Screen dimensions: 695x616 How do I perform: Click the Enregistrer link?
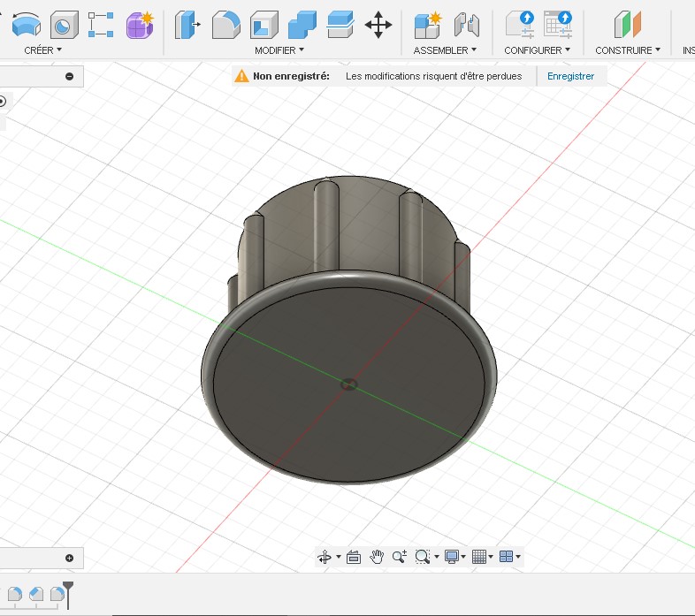pos(570,76)
